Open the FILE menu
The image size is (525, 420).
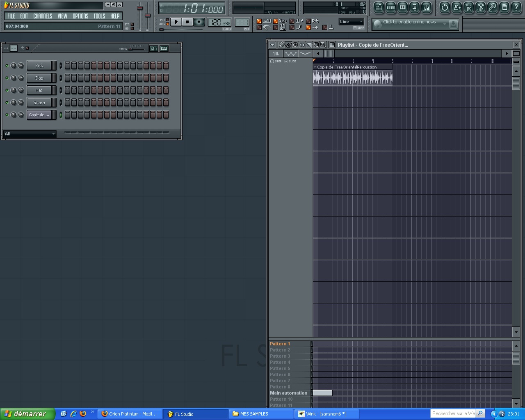(x=11, y=16)
